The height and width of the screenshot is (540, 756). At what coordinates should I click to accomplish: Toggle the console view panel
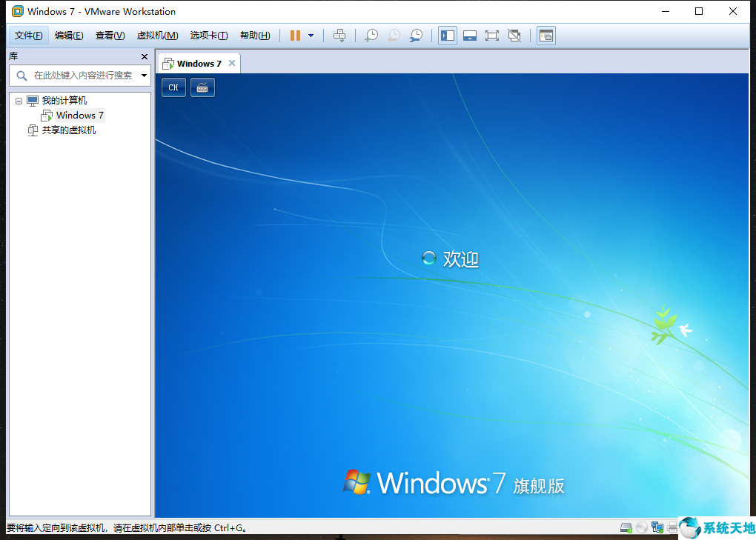point(545,35)
